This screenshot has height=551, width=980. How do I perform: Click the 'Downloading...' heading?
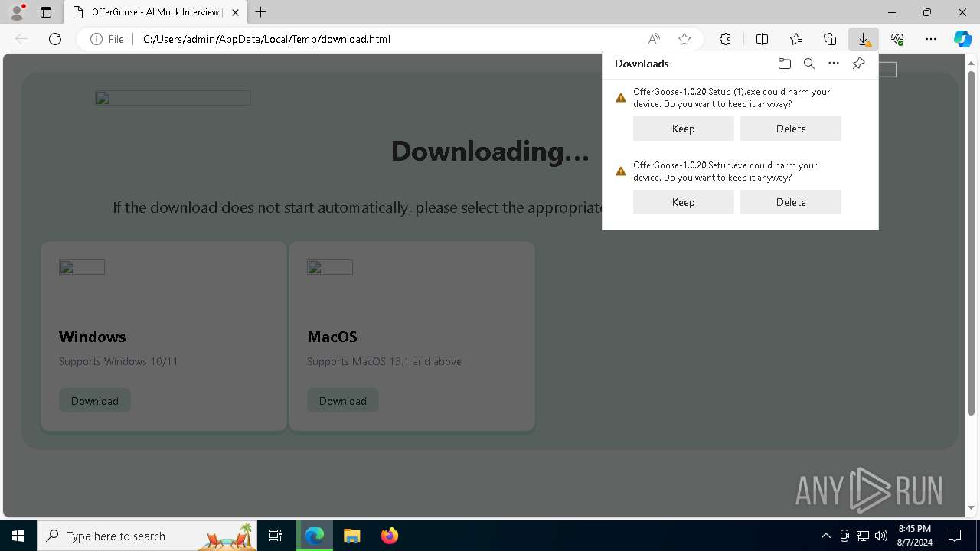tap(490, 151)
